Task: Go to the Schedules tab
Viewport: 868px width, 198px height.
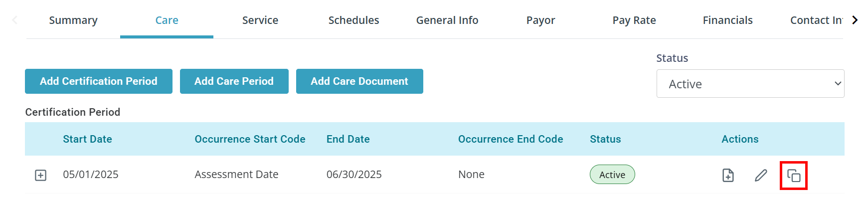Action: [353, 20]
